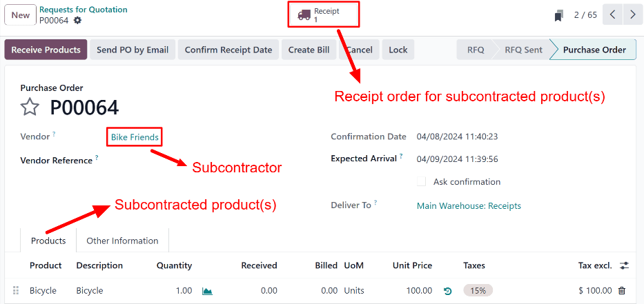Go to next record arrow
Image resolution: width=644 pixels, height=304 pixels.
click(632, 14)
